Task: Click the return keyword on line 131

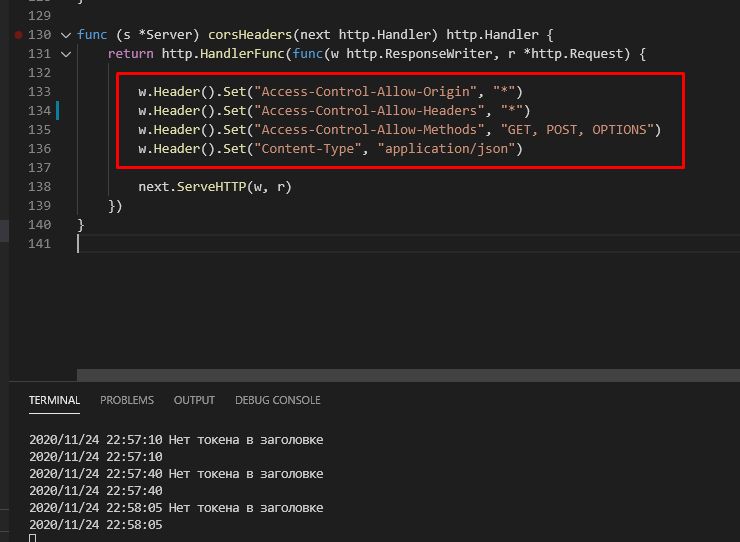Action: click(x=131, y=54)
